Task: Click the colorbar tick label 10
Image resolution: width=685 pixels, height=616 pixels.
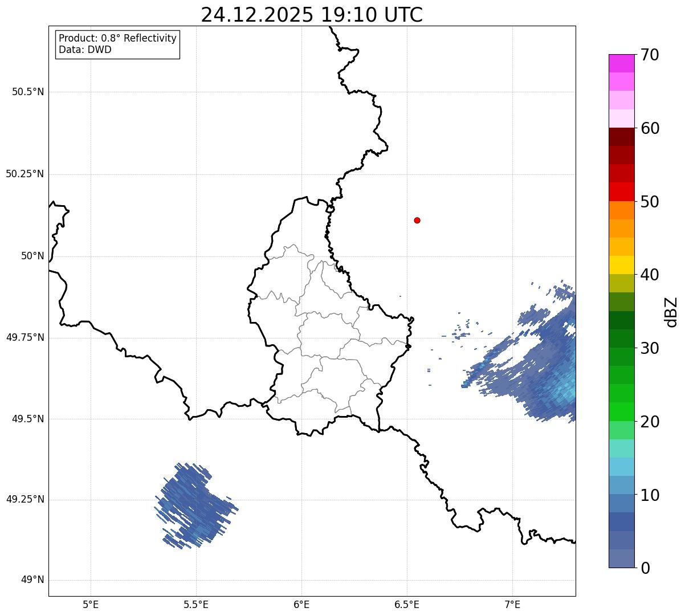Action: coord(650,495)
